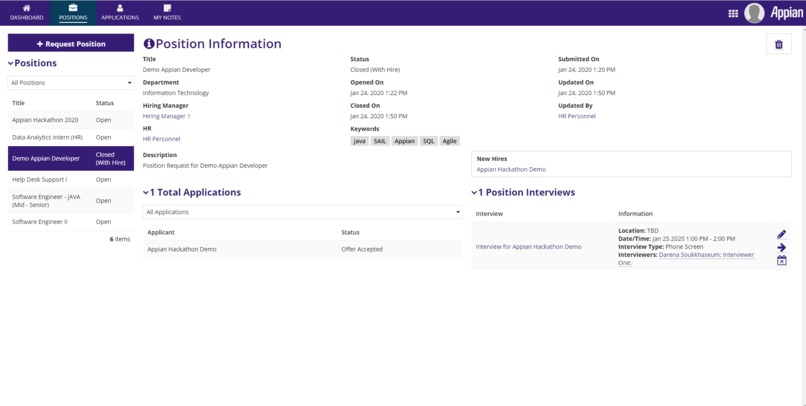Go to the Dashboard tab
Screen dimensions: 806x406
tap(27, 13)
